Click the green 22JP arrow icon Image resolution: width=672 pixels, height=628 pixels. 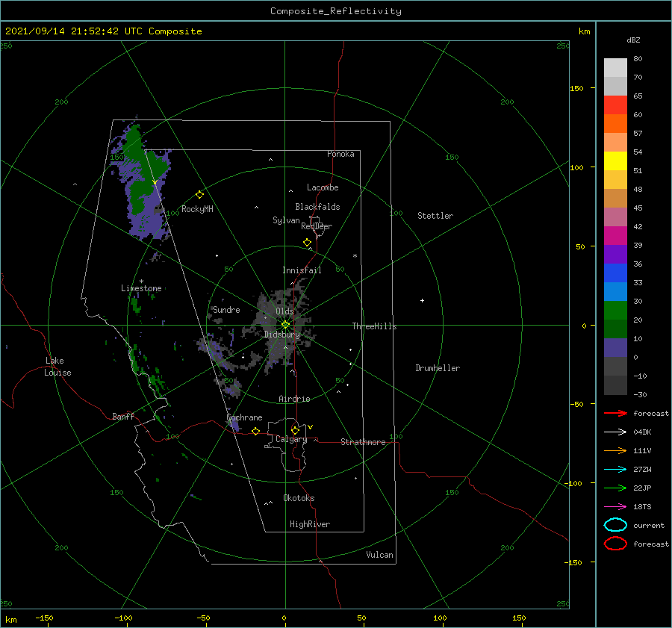[615, 488]
